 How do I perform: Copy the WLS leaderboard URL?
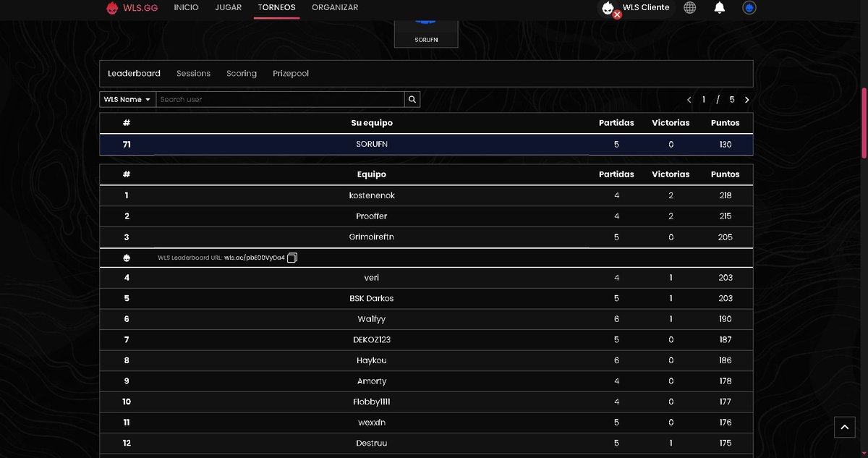click(x=292, y=258)
